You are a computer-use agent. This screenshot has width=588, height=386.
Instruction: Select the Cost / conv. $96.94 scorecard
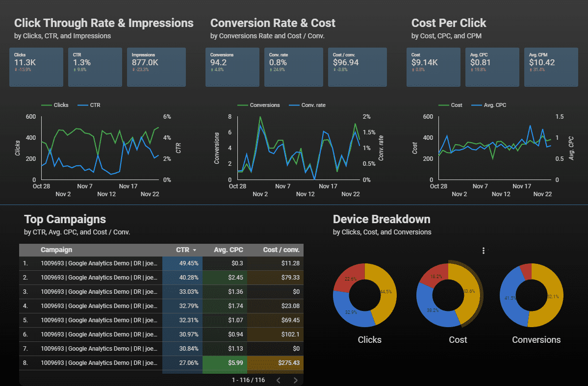tap(357, 67)
